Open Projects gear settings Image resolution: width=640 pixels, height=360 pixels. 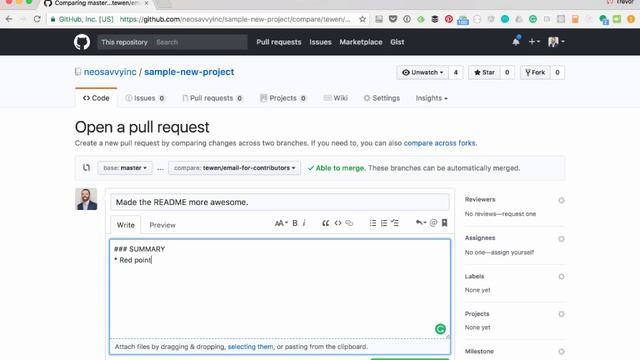click(561, 314)
